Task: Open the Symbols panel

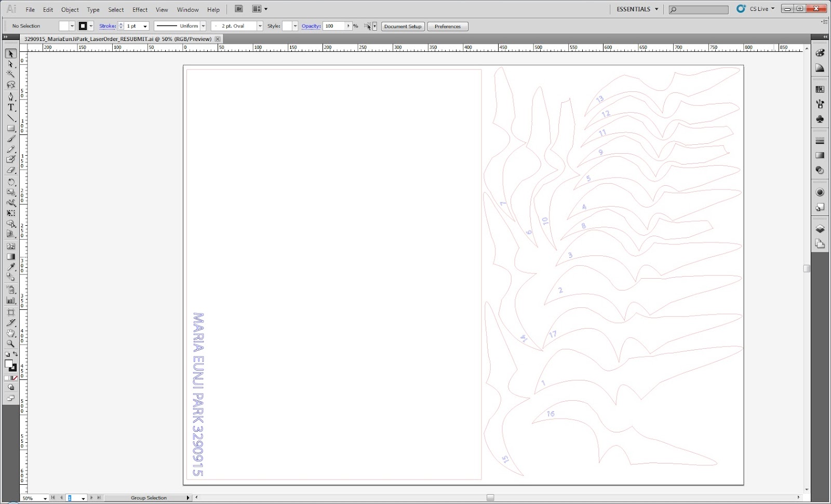Action: 820,119
